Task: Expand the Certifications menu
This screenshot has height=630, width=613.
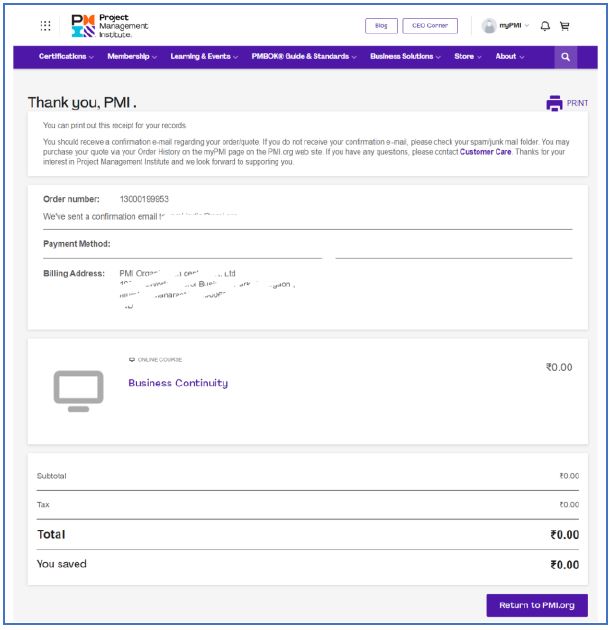Action: (x=66, y=57)
